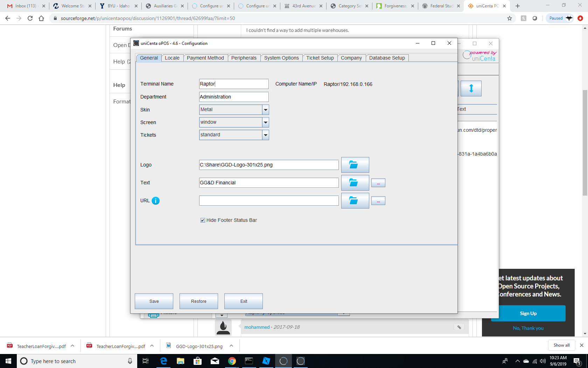Open File Explorer from the taskbar
The width and height of the screenshot is (588, 368).
(x=180, y=361)
